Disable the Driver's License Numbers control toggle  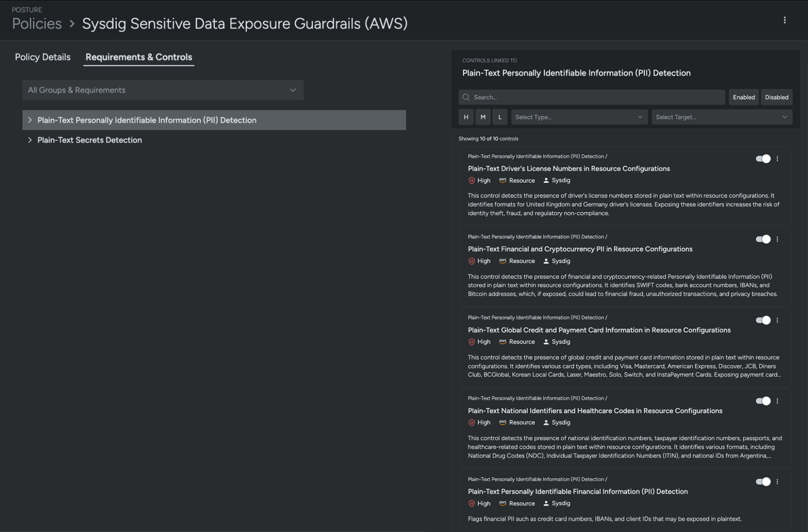pos(763,159)
